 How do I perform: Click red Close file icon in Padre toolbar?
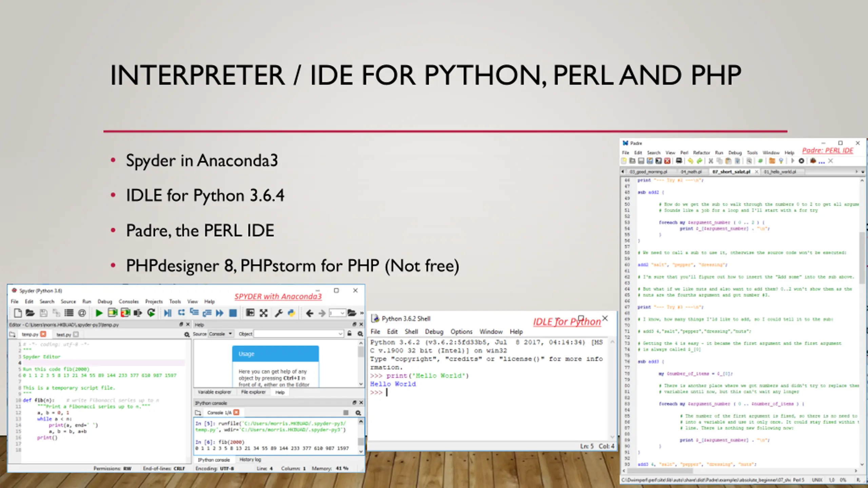(x=667, y=161)
